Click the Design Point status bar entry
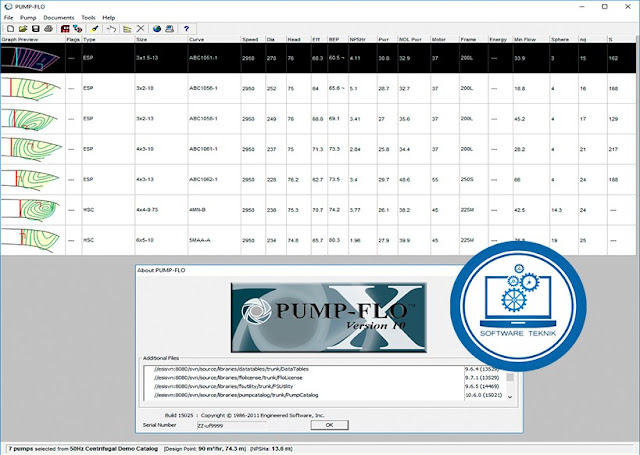 (205, 449)
